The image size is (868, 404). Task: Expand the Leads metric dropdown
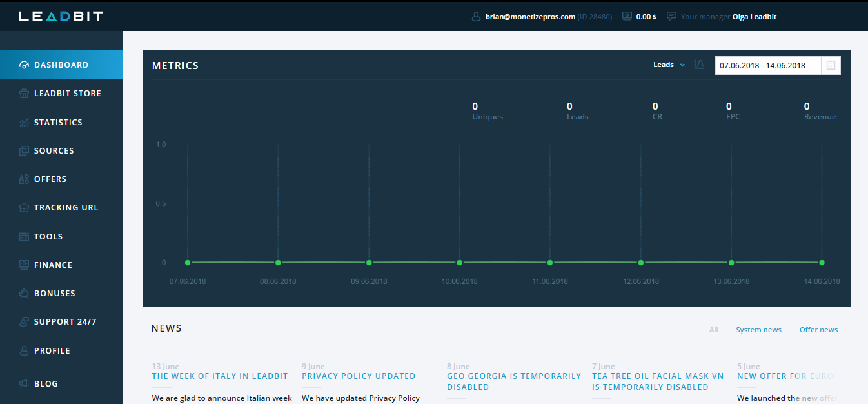(x=669, y=65)
